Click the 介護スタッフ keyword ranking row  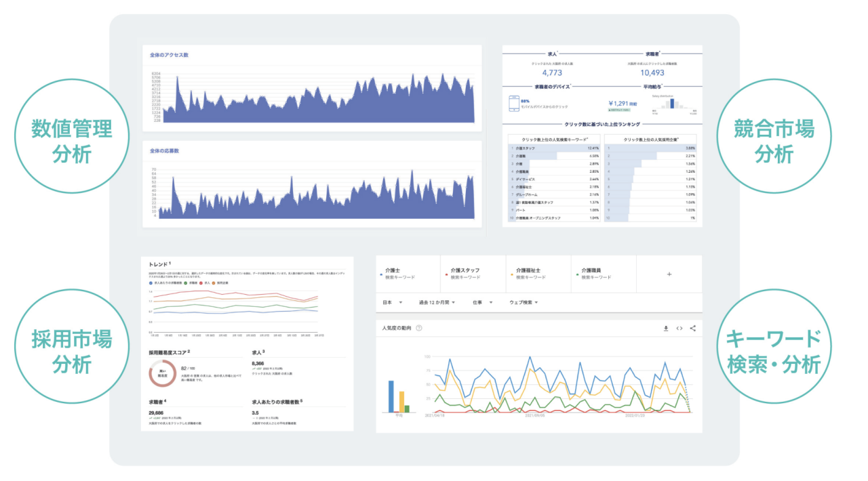[x=555, y=147]
